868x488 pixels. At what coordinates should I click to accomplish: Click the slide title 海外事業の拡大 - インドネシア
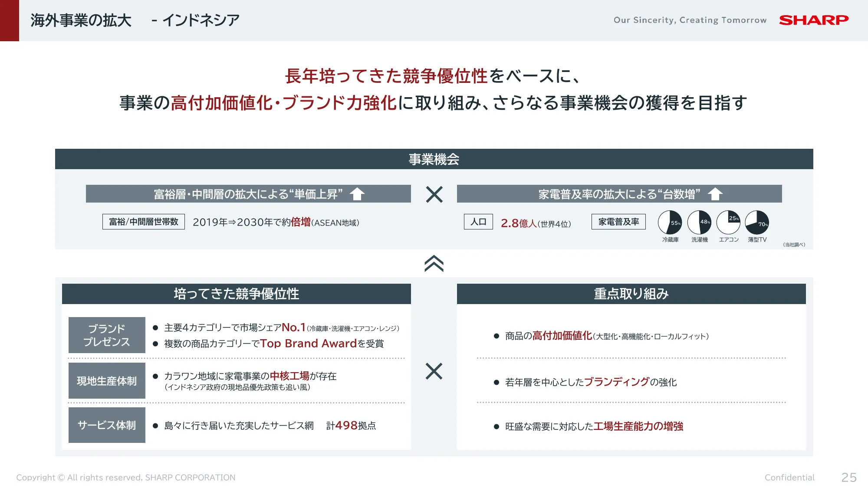pos(135,20)
